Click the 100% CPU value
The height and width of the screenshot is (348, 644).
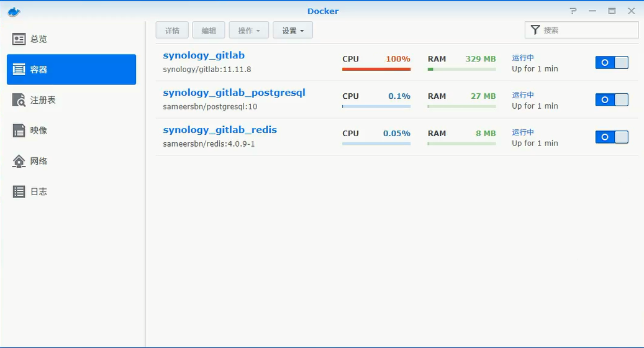point(398,59)
